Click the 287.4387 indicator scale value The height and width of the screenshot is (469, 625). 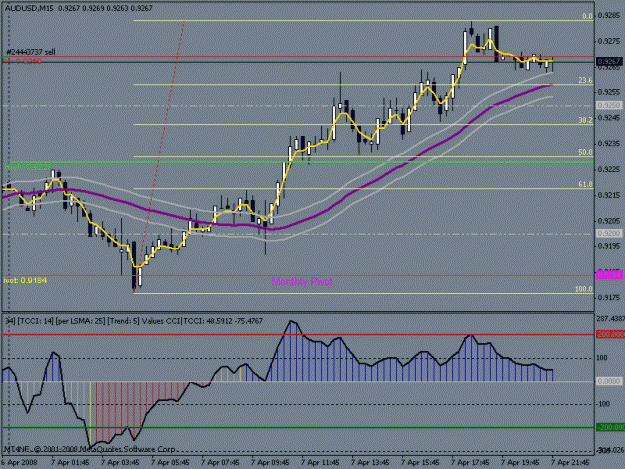[x=610, y=319]
